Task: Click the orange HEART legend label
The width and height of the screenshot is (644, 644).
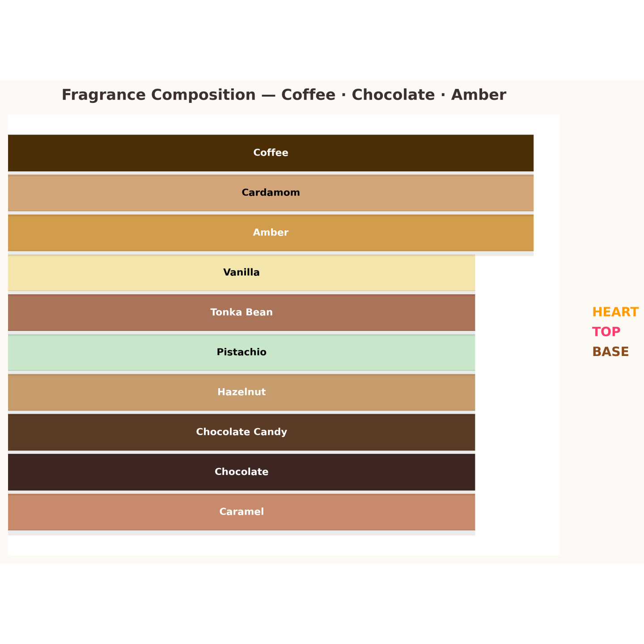Action: [615, 312]
